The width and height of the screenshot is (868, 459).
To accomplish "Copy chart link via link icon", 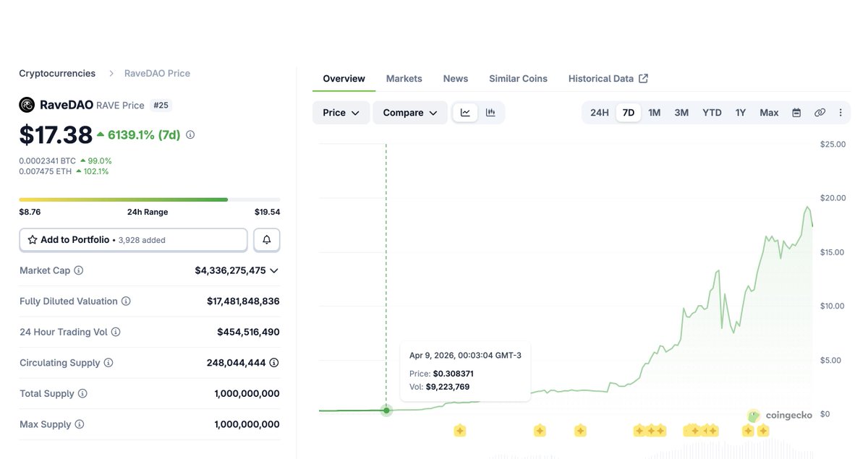I will coord(820,113).
